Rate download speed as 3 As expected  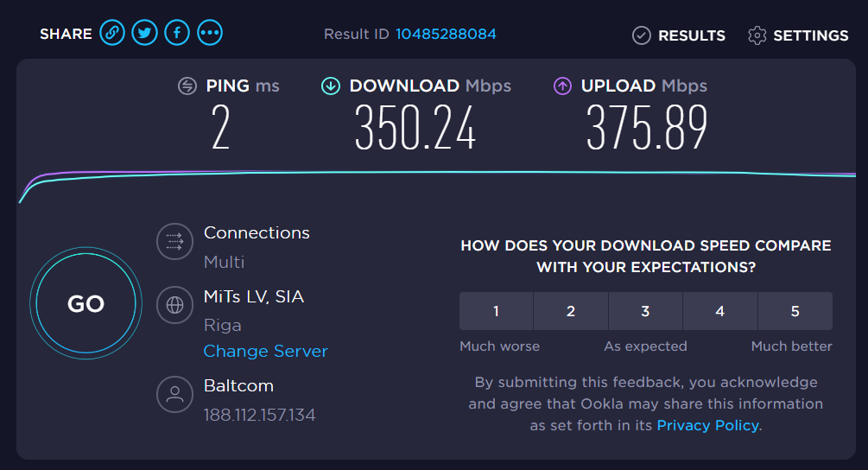[x=645, y=311]
